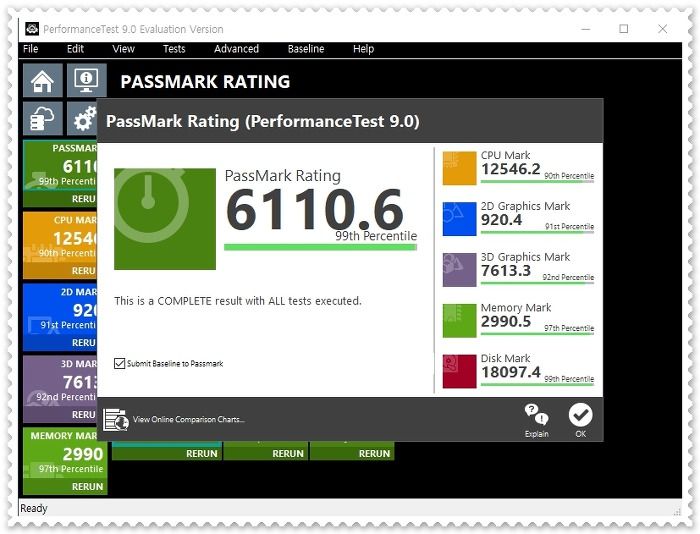The image size is (700, 534).
Task: Open the settings gear icon
Action: [x=82, y=118]
